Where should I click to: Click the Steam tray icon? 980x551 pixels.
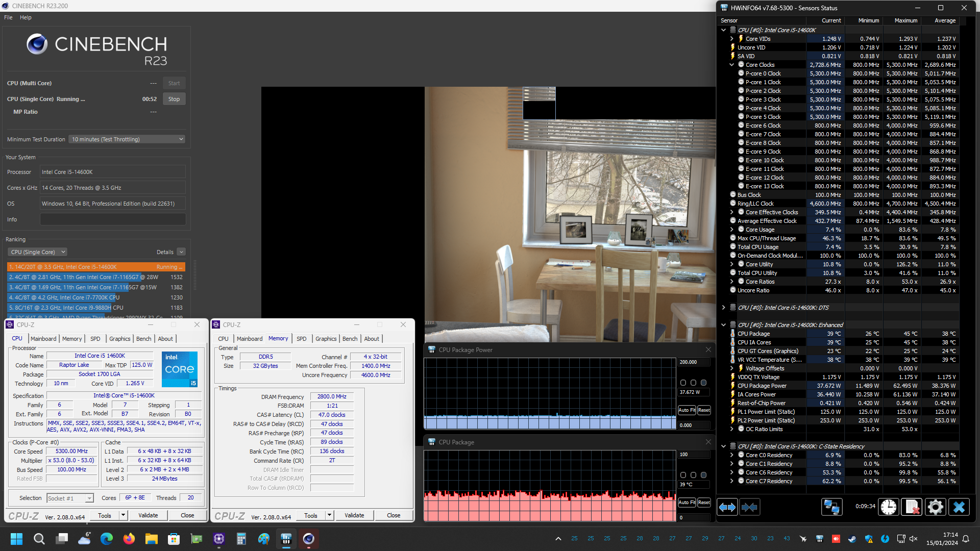(x=852, y=539)
